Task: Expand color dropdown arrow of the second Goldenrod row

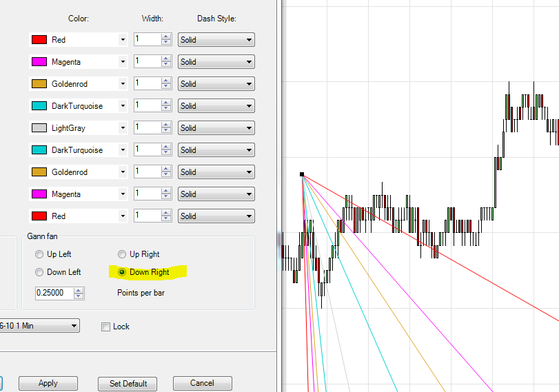Action: point(123,172)
